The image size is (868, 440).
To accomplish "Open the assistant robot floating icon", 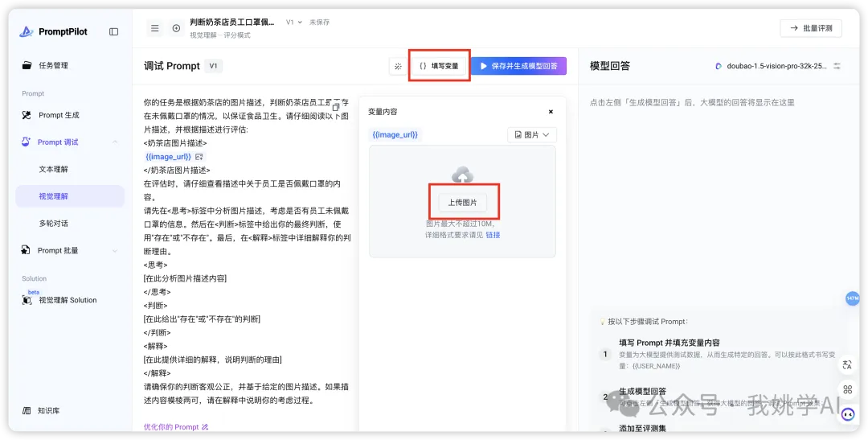I will coord(848,413).
